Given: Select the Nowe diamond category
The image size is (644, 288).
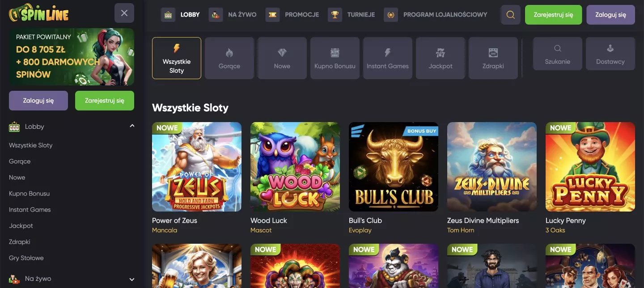Looking at the screenshot, I should 282,58.
